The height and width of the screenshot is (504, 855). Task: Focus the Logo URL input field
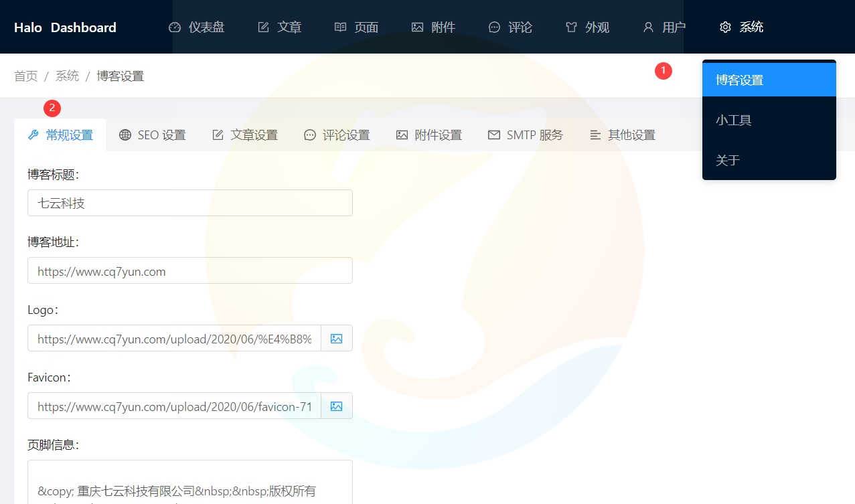[174, 339]
